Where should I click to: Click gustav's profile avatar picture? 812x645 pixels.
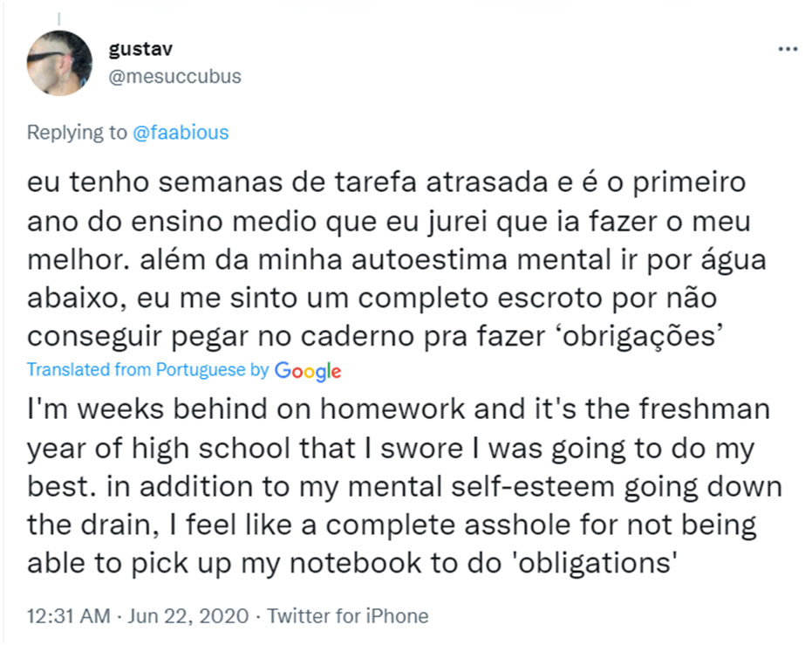pos(60,63)
